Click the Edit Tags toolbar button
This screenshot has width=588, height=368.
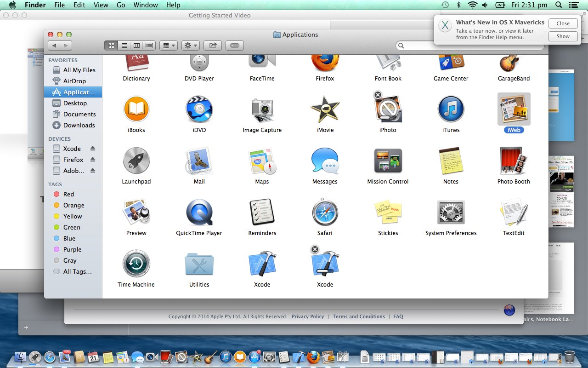(235, 46)
